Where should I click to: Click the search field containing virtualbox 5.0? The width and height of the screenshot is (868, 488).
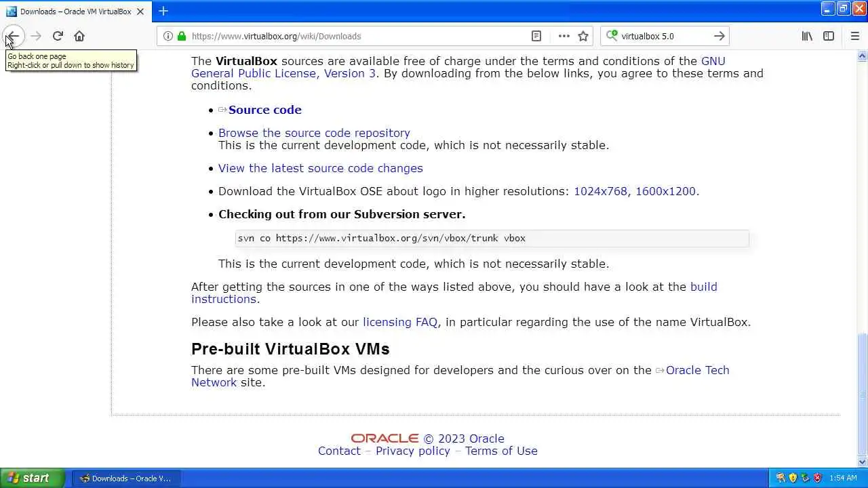click(665, 36)
